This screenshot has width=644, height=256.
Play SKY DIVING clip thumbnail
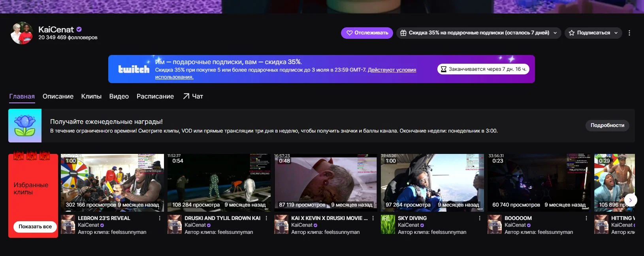point(432,182)
